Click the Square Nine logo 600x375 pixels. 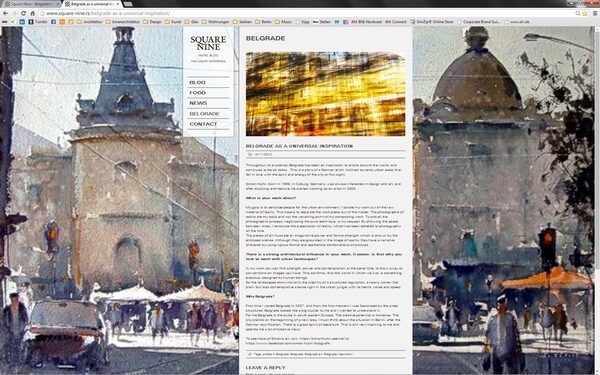208,43
